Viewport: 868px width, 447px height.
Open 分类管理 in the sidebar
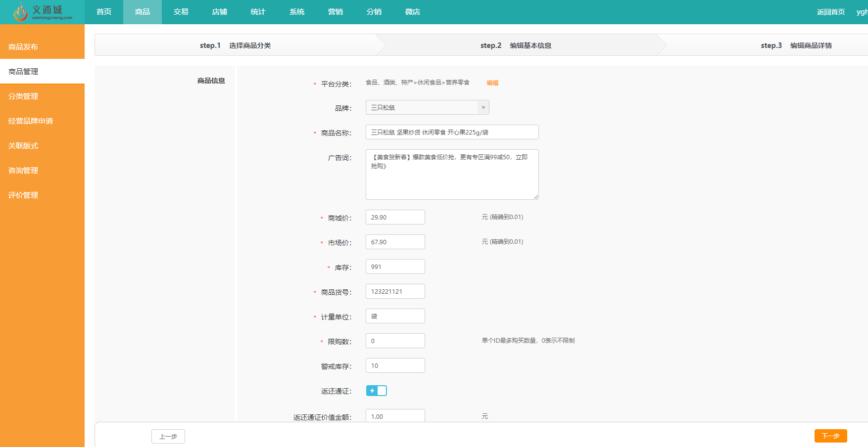[x=42, y=96]
